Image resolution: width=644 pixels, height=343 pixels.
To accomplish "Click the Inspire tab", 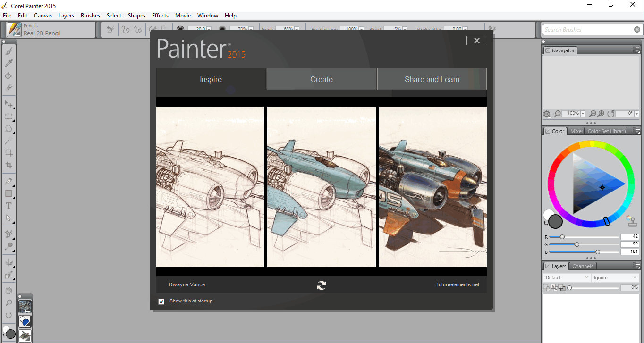I will pyautogui.click(x=211, y=79).
